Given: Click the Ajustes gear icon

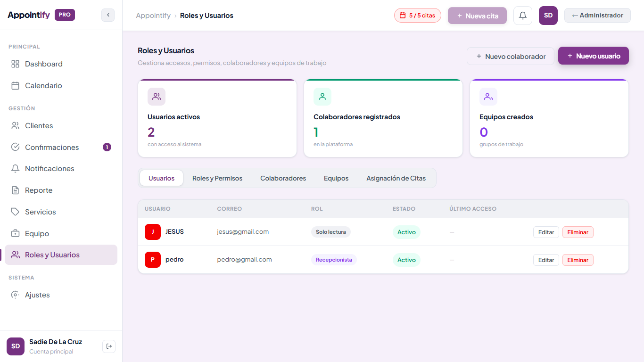Looking at the screenshot, I should coord(16,295).
